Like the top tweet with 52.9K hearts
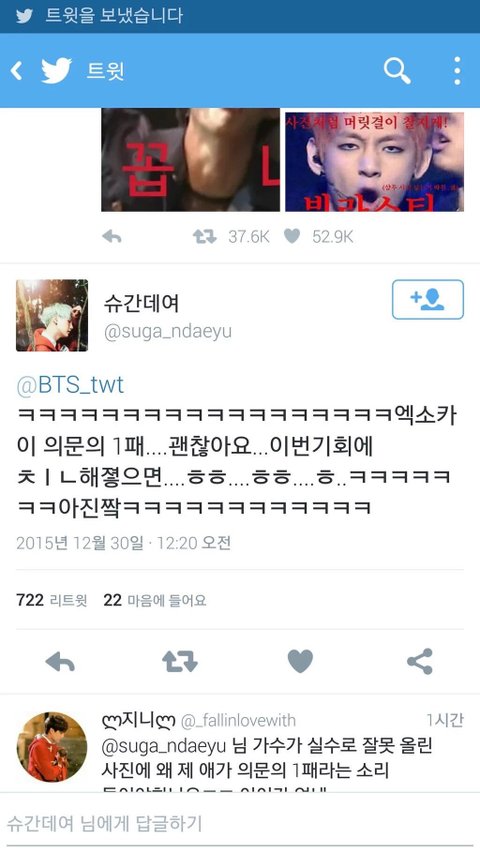The height and width of the screenshot is (853, 480). click(292, 236)
